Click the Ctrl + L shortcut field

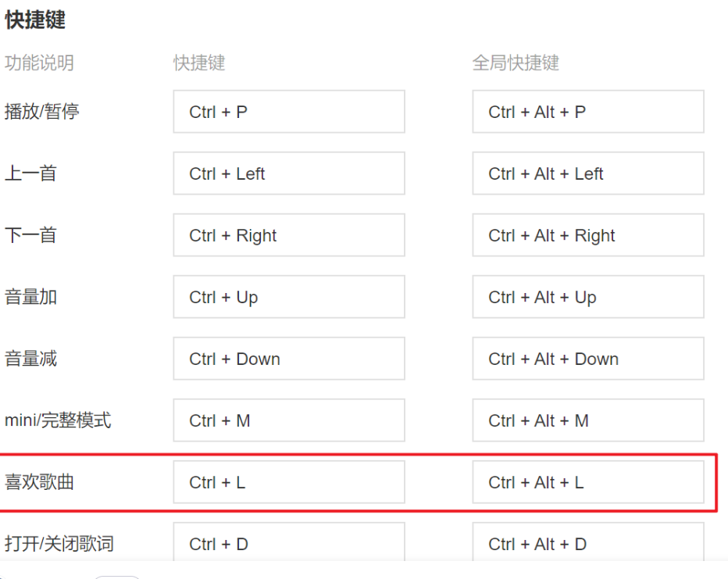tap(288, 482)
